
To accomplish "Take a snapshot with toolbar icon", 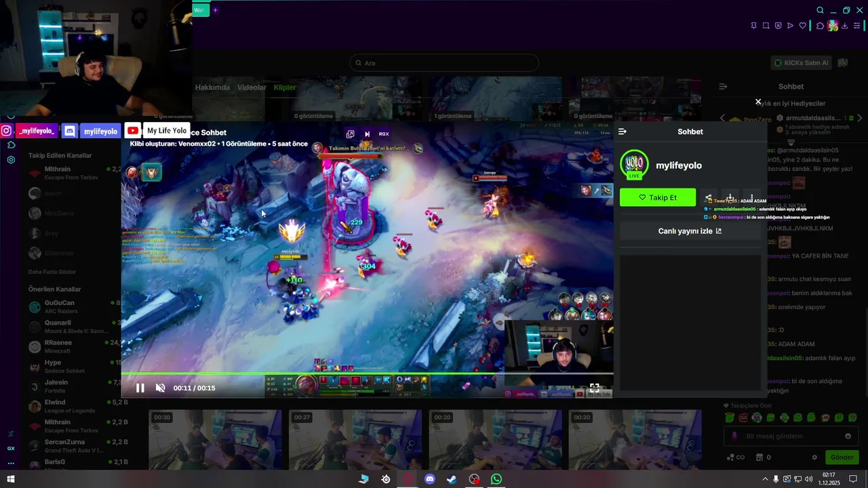I will click(766, 26).
